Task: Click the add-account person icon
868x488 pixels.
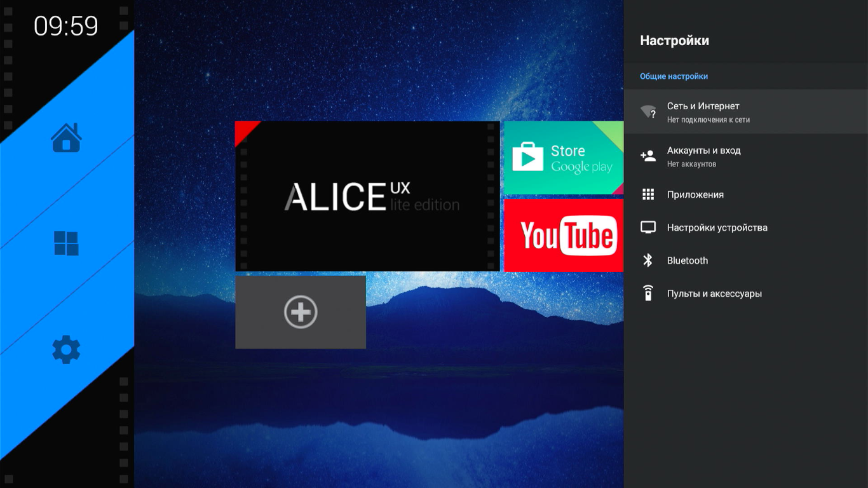Action: [648, 156]
